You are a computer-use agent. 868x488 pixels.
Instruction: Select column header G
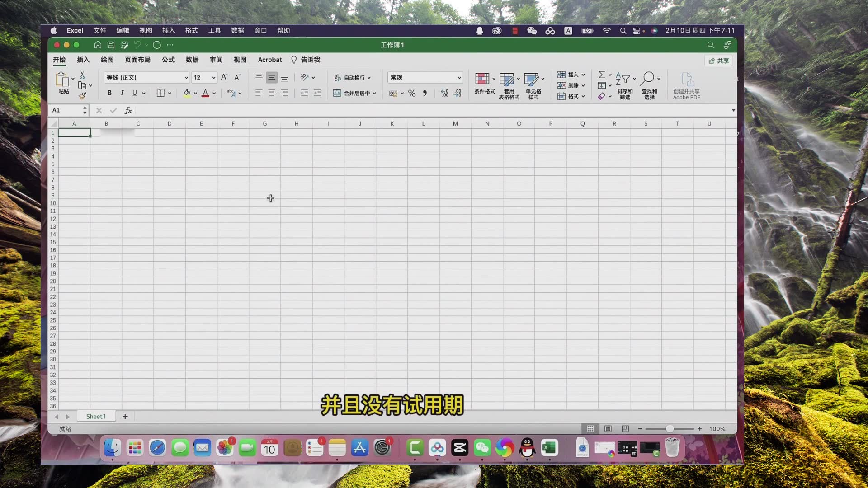(265, 123)
